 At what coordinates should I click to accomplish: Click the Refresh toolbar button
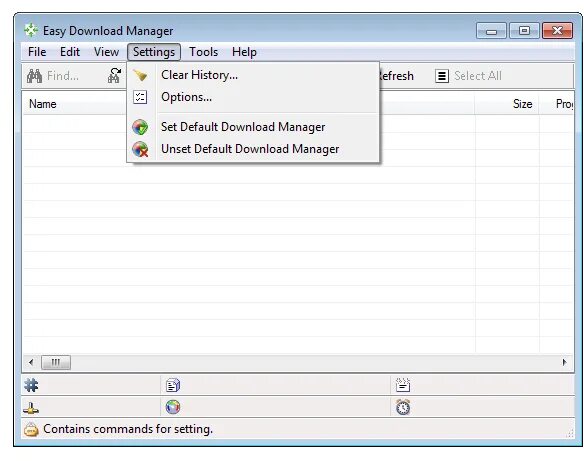click(397, 76)
